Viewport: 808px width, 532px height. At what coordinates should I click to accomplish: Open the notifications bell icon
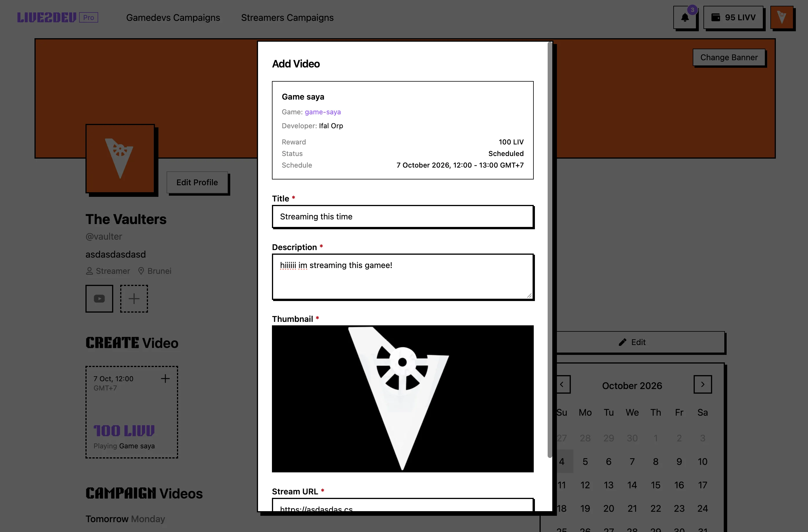click(x=685, y=18)
